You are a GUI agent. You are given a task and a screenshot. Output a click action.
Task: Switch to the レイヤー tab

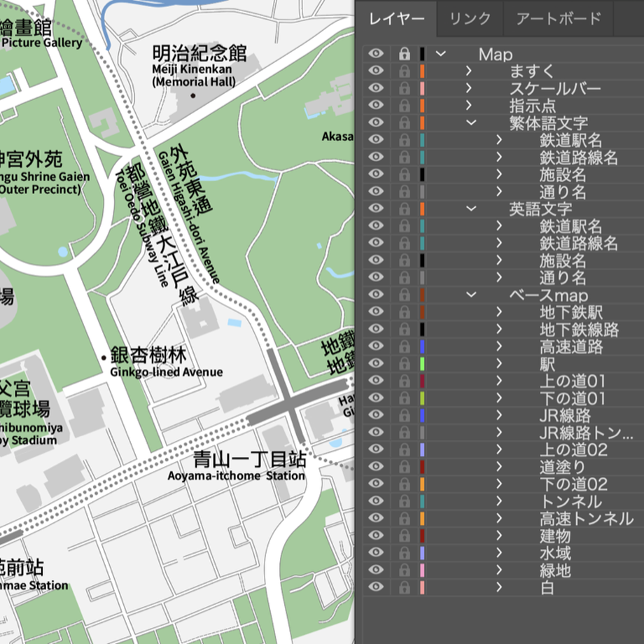pyautogui.click(x=396, y=19)
